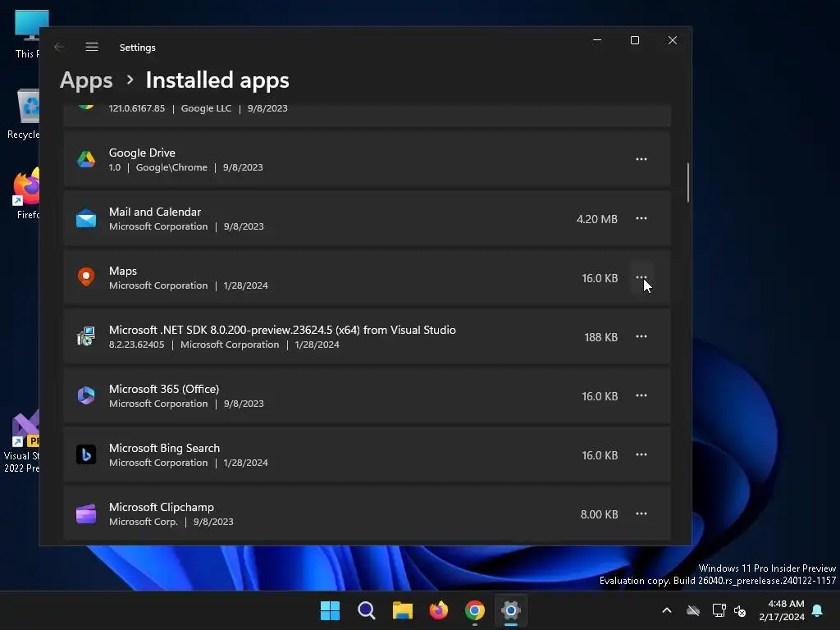Click the Clipchamp app icon

click(85, 514)
